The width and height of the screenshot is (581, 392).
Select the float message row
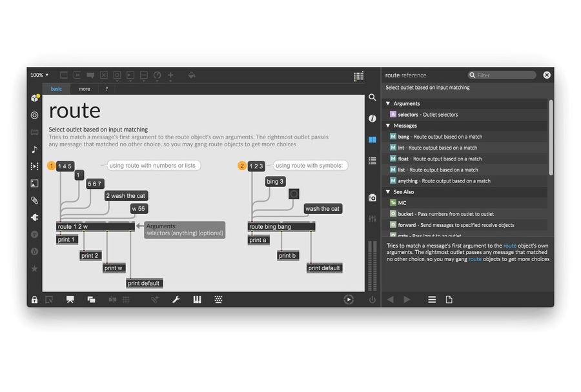[465, 159]
